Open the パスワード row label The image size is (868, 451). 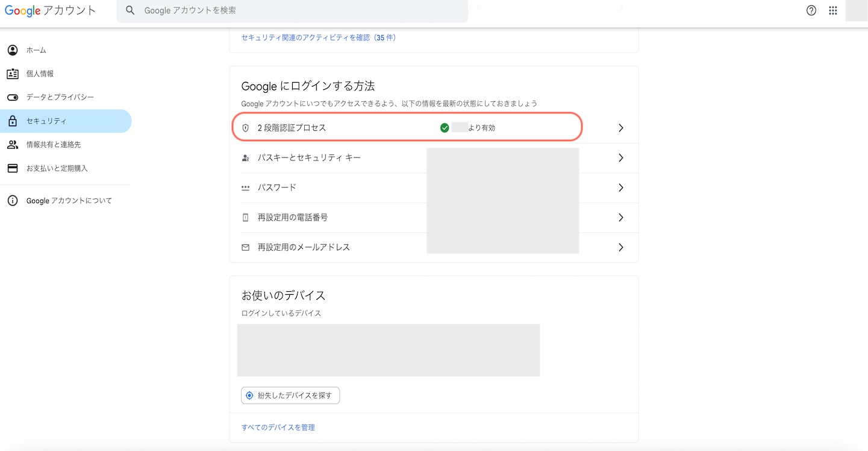coord(277,188)
